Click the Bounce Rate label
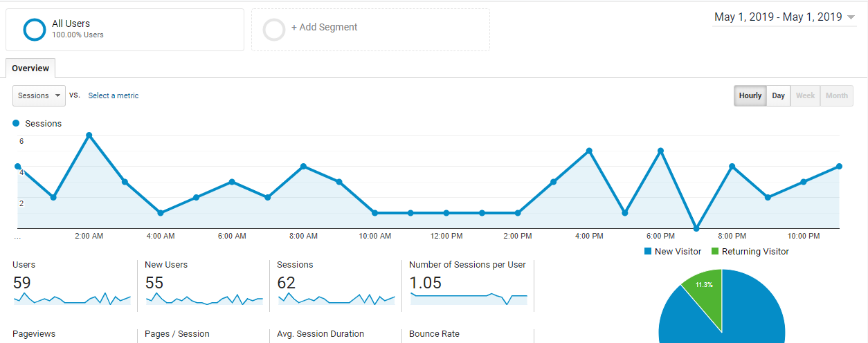868x343 pixels. click(435, 334)
